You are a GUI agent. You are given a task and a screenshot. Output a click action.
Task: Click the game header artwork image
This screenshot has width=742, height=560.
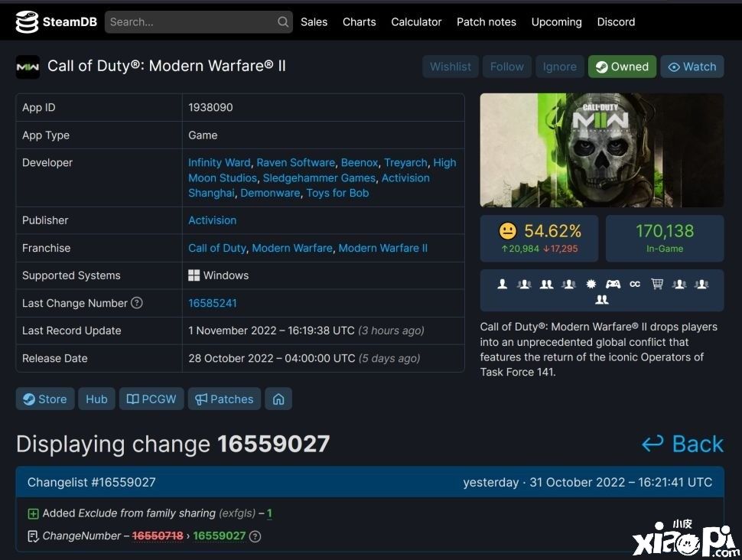click(601, 150)
